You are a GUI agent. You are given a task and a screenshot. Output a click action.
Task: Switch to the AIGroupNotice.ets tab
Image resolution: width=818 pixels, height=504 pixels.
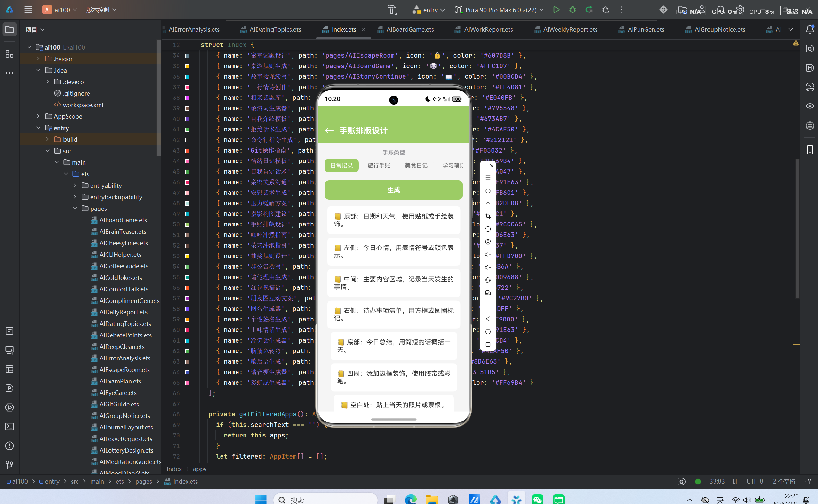(715, 29)
